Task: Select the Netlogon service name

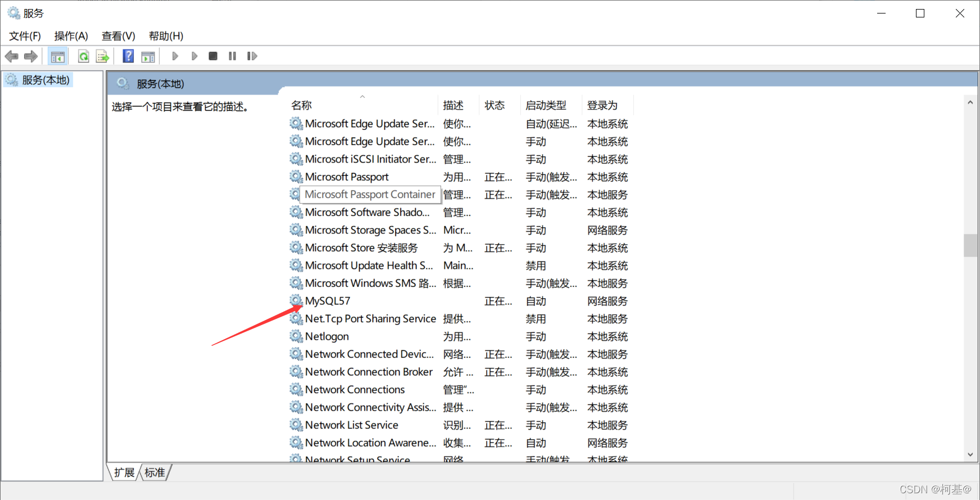Action: tap(327, 336)
